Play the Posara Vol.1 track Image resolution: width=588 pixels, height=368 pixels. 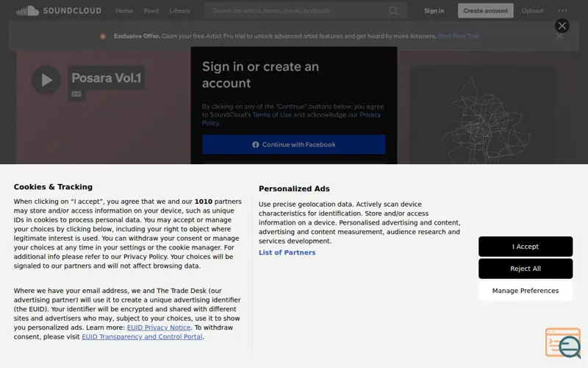[46, 80]
